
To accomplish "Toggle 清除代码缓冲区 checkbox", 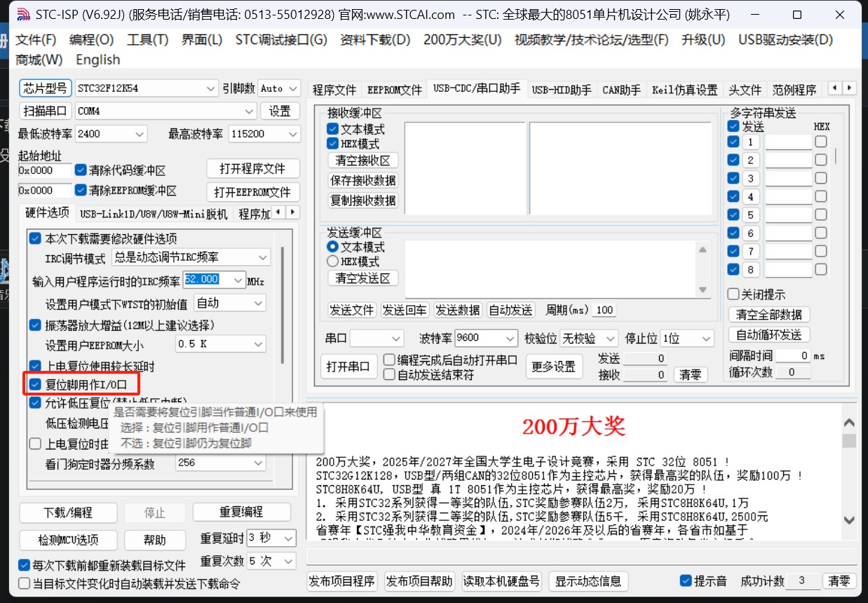I will tap(81, 170).
